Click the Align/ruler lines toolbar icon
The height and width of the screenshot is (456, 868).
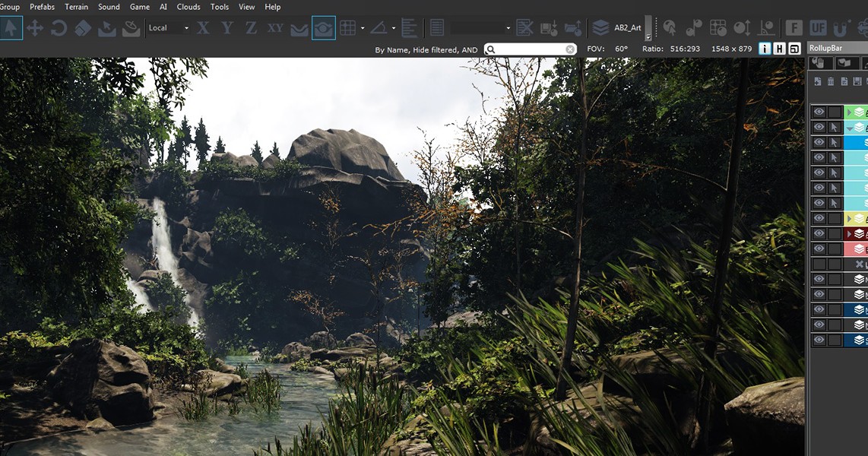pos(409,27)
